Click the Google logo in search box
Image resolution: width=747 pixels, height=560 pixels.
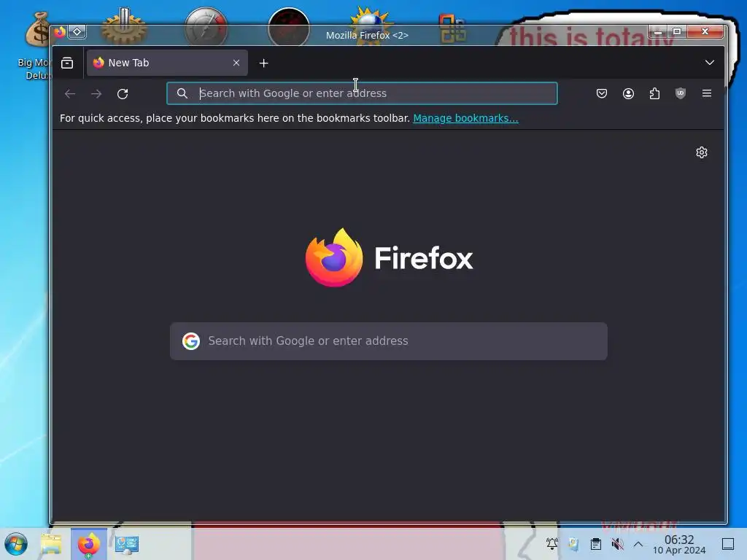[x=191, y=341]
